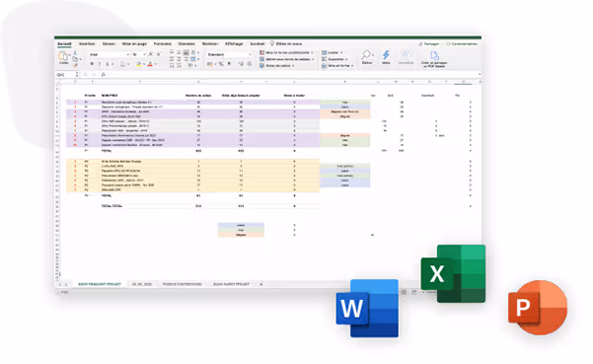Click the wrap text icon
Viewport: 593px width, 364px height.
[193, 53]
